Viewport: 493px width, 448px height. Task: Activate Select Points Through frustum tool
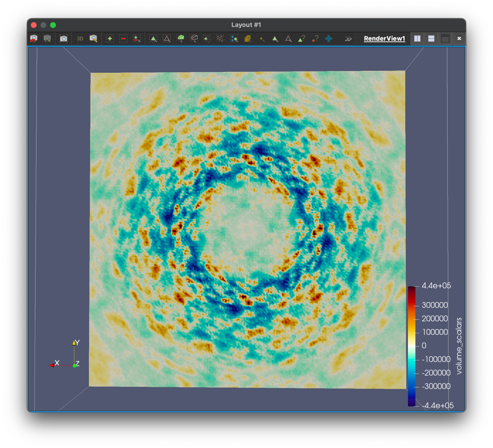[194, 38]
